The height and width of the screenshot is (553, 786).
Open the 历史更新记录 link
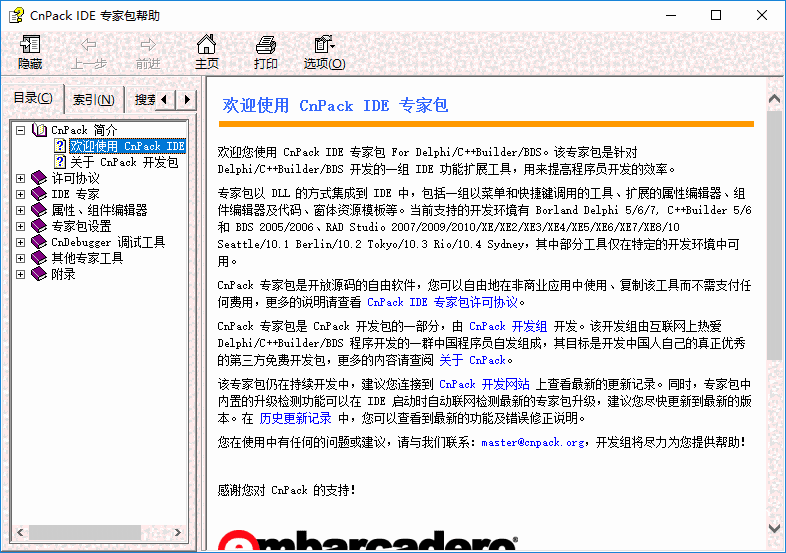295,418
